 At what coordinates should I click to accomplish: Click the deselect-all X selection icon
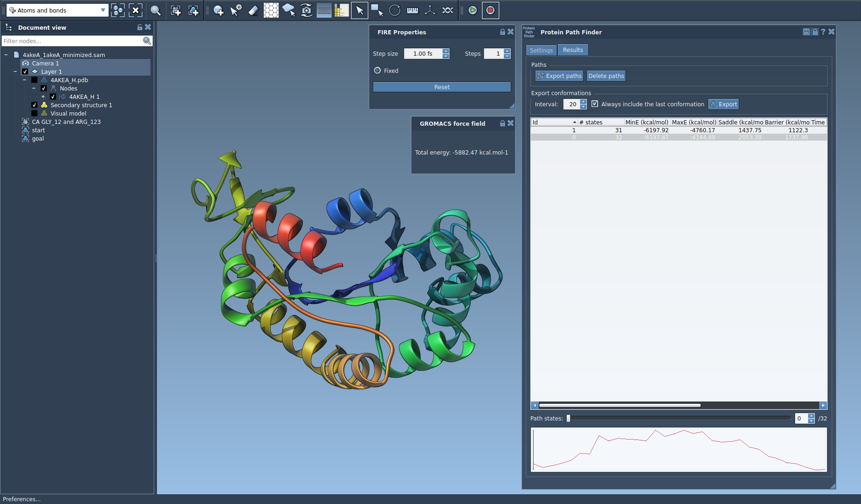coord(136,10)
